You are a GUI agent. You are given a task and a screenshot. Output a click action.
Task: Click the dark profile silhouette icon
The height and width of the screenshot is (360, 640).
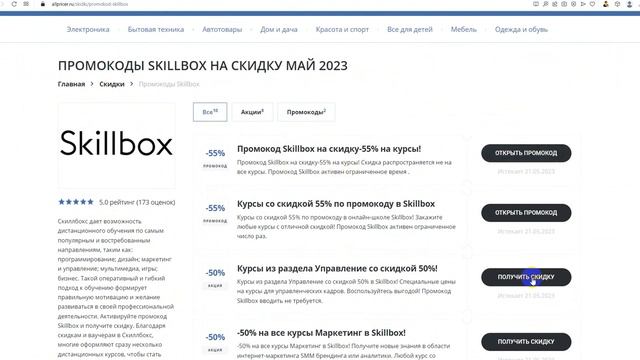click(629, 4)
